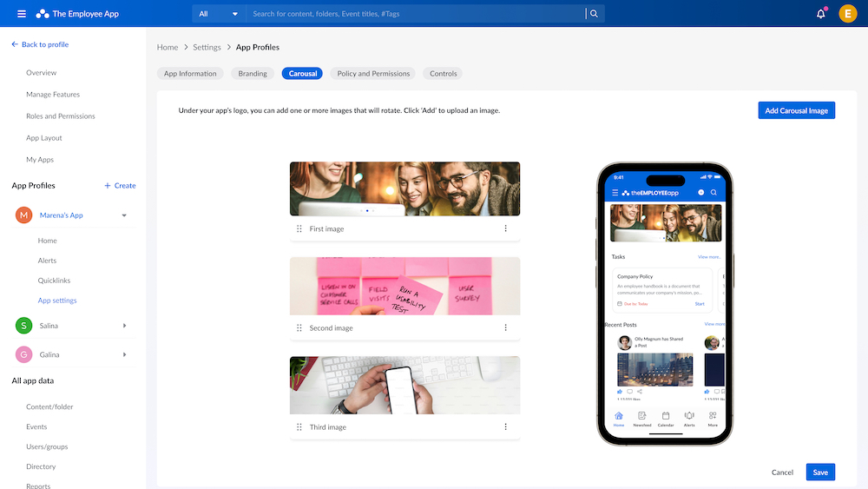Open three-dot menu for Third image
This screenshot has width=868, height=489.
[x=505, y=427]
